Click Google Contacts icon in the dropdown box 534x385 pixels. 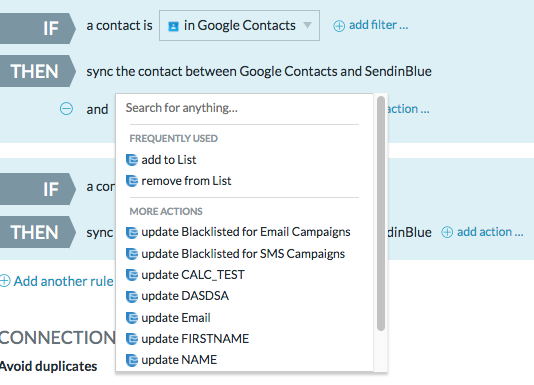(x=173, y=26)
